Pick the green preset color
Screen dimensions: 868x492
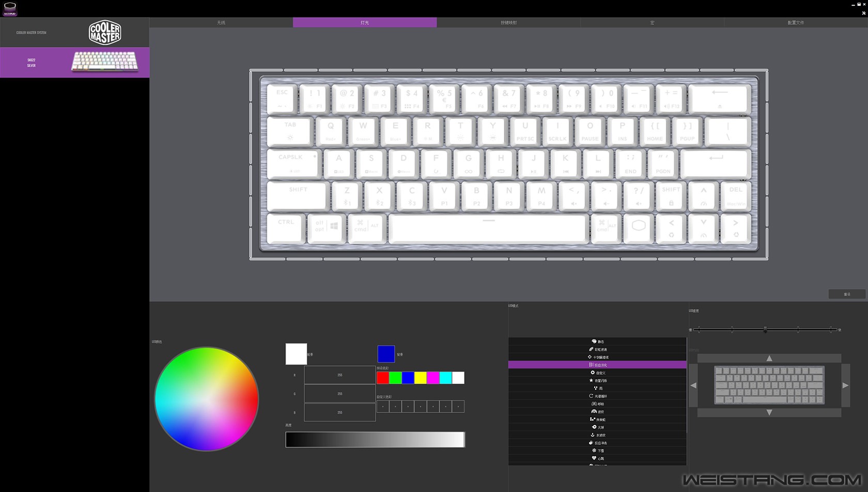(x=395, y=378)
